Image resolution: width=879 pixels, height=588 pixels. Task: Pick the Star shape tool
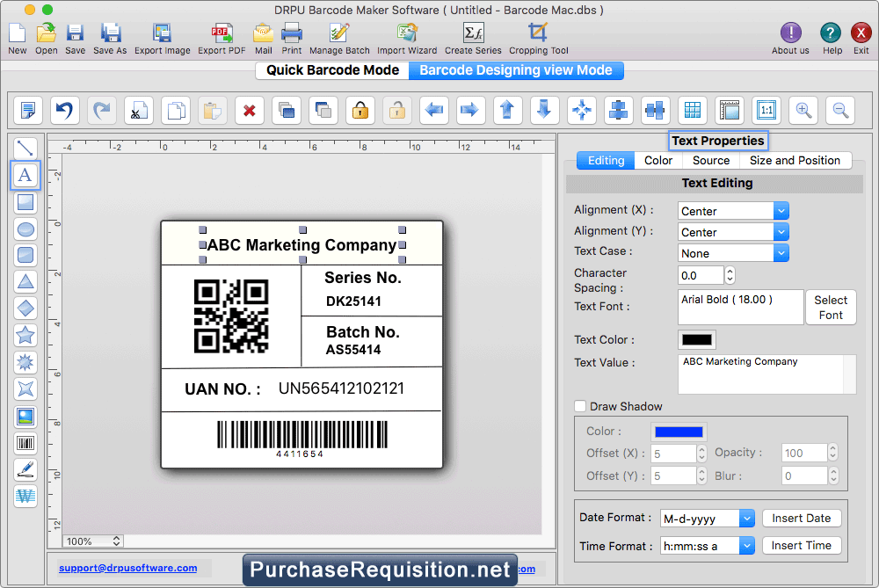25,336
